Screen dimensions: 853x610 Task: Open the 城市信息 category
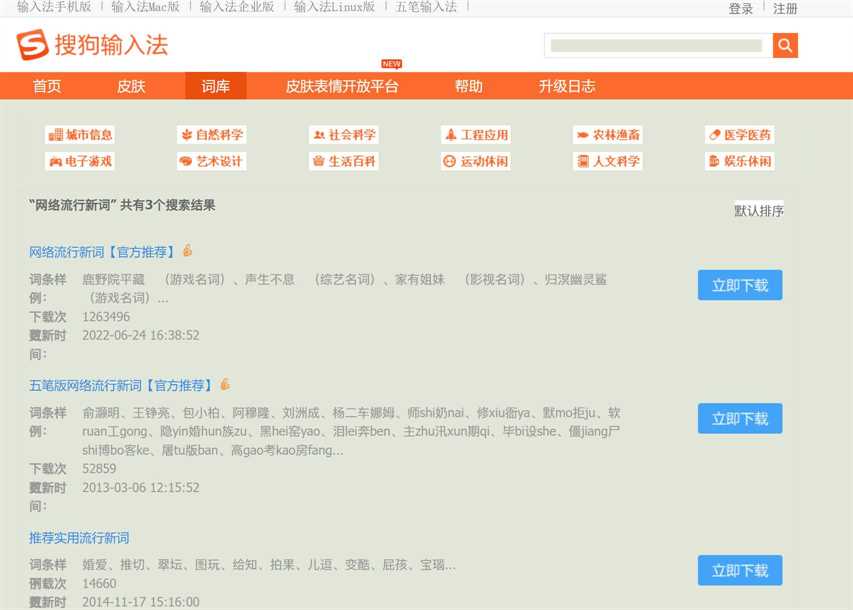point(80,135)
